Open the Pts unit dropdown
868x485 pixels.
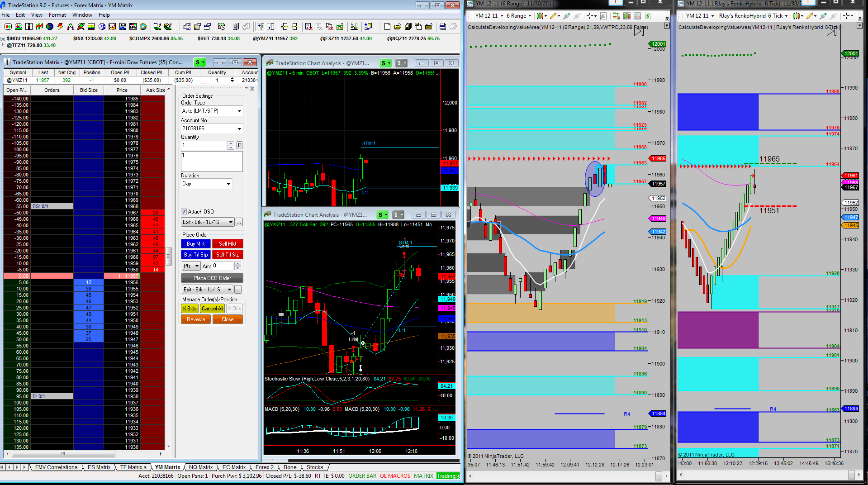191,266
